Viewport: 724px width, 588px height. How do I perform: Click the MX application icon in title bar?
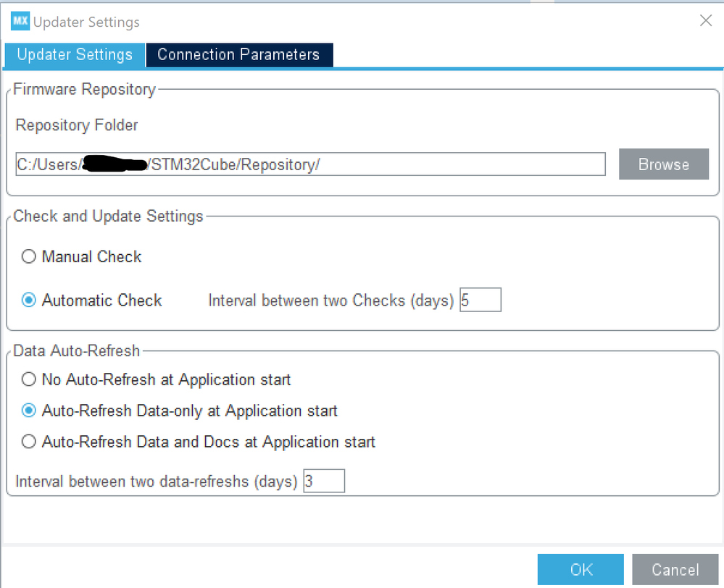(x=20, y=22)
